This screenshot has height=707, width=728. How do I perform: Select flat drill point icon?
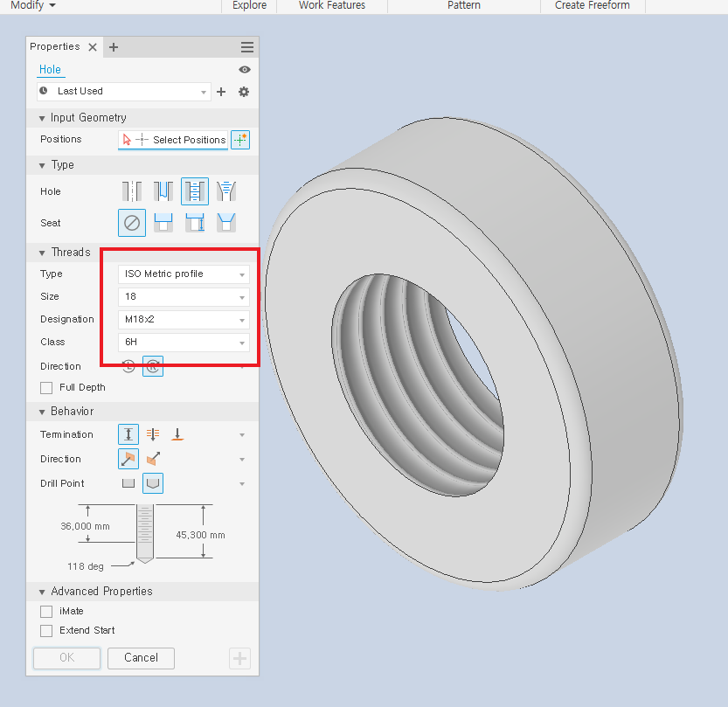tap(128, 483)
